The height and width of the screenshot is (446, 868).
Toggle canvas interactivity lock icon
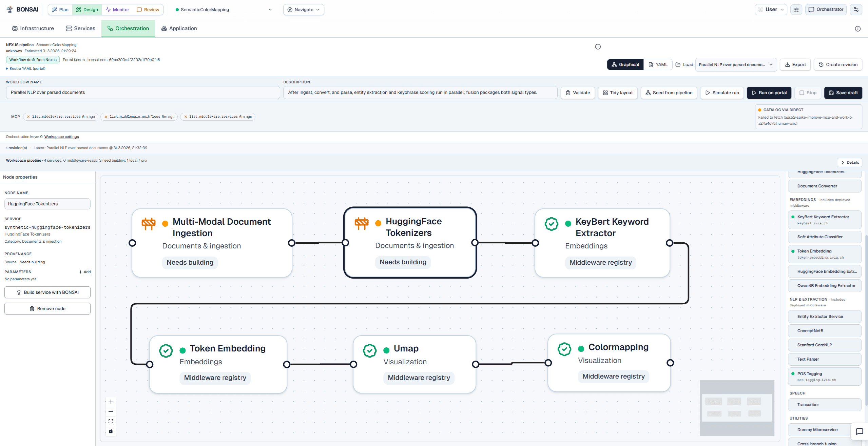(x=111, y=431)
